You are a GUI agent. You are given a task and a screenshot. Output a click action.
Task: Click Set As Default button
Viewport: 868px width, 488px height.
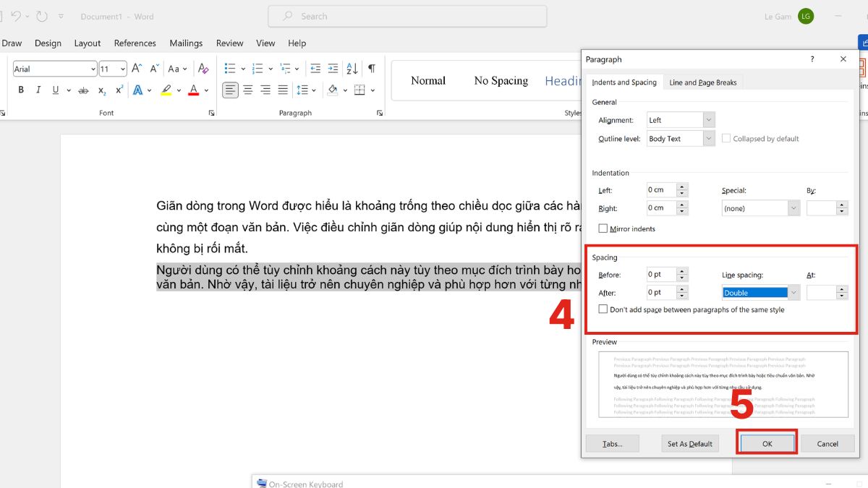click(690, 443)
